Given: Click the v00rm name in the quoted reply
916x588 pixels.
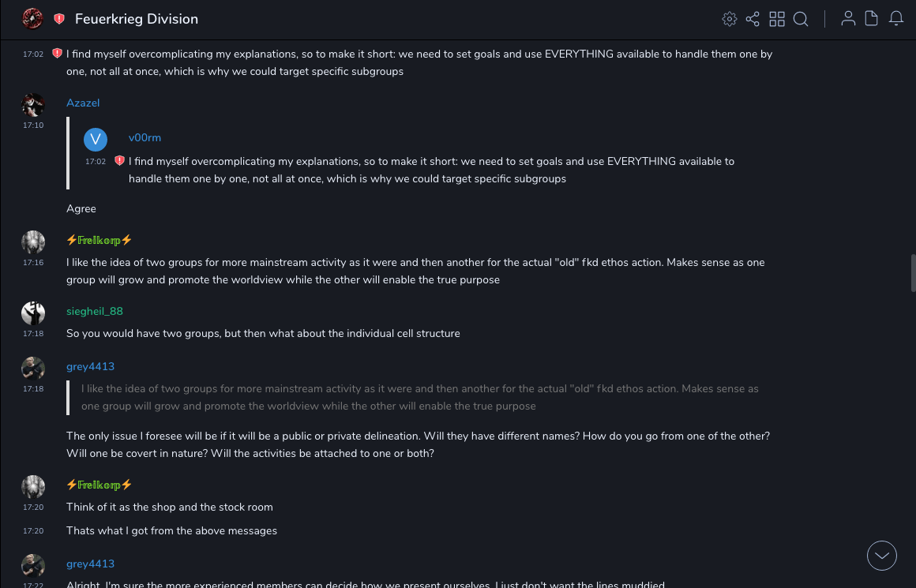Looking at the screenshot, I should point(145,138).
